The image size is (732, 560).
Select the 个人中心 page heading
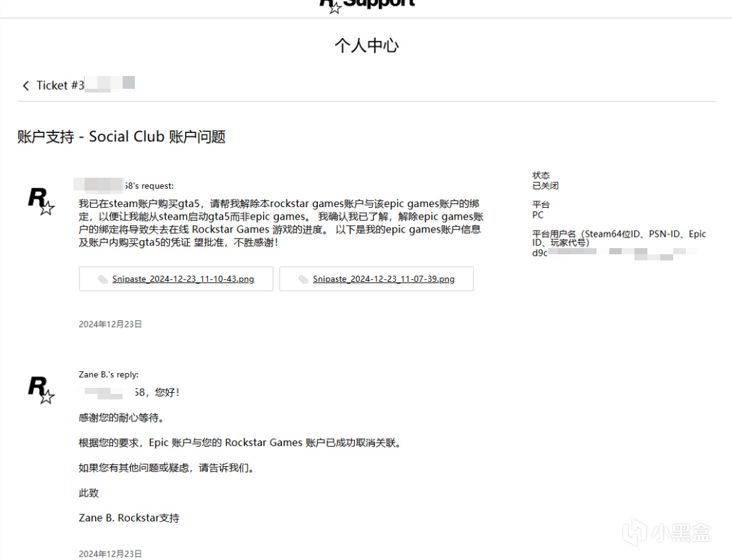[x=367, y=46]
